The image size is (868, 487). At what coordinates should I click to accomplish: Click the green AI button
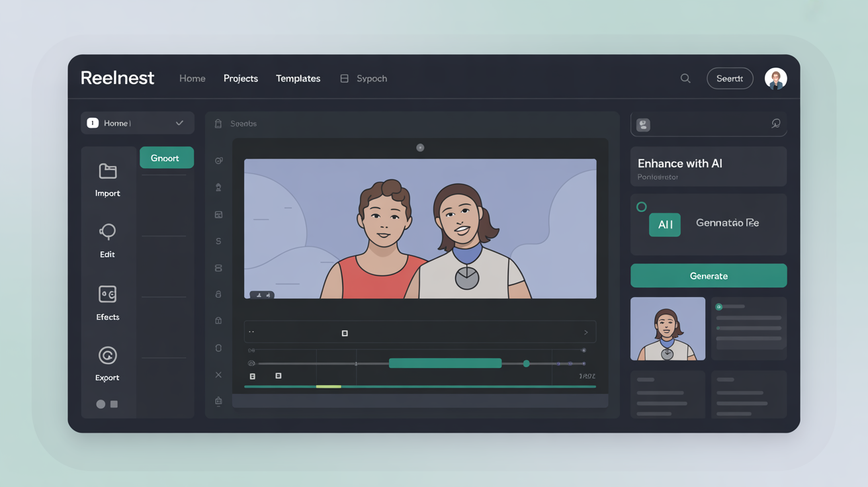665,225
